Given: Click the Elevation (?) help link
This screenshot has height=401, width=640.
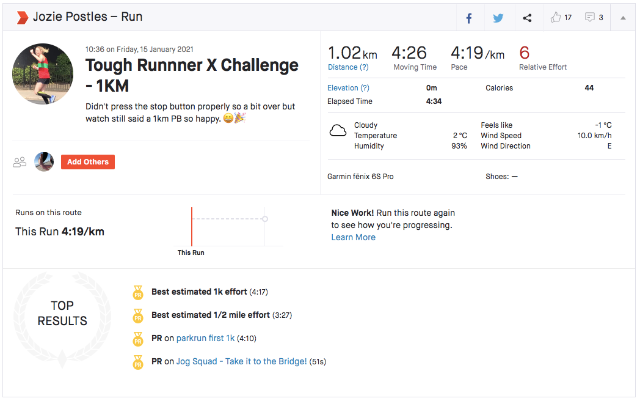Looking at the screenshot, I should coord(348,88).
